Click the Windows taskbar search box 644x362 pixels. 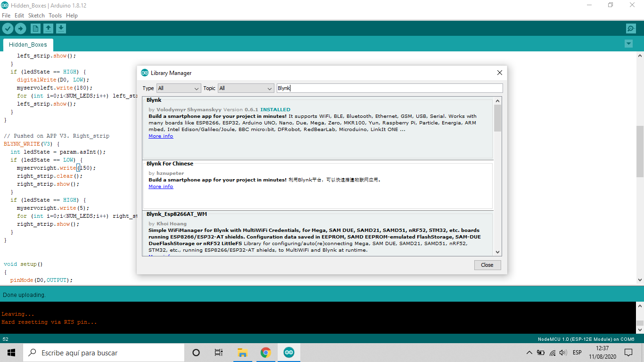104,353
